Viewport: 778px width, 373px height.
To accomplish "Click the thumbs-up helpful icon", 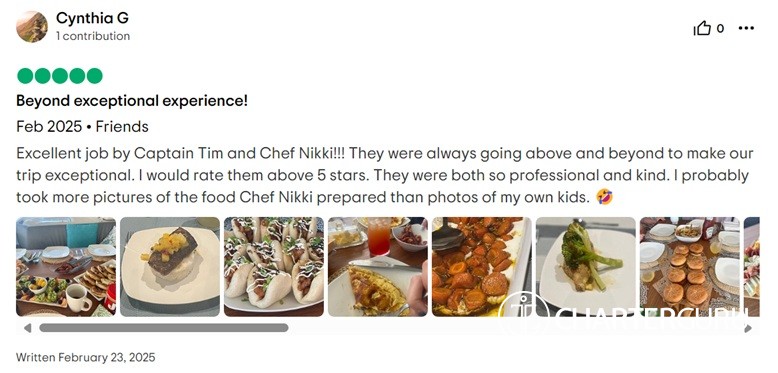I will click(702, 29).
